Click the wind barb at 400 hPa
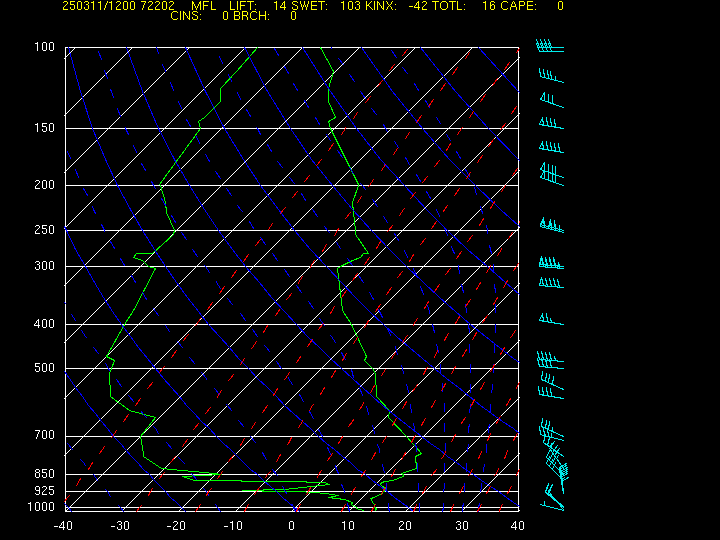Viewport: 720px width, 540px height. tap(551, 319)
